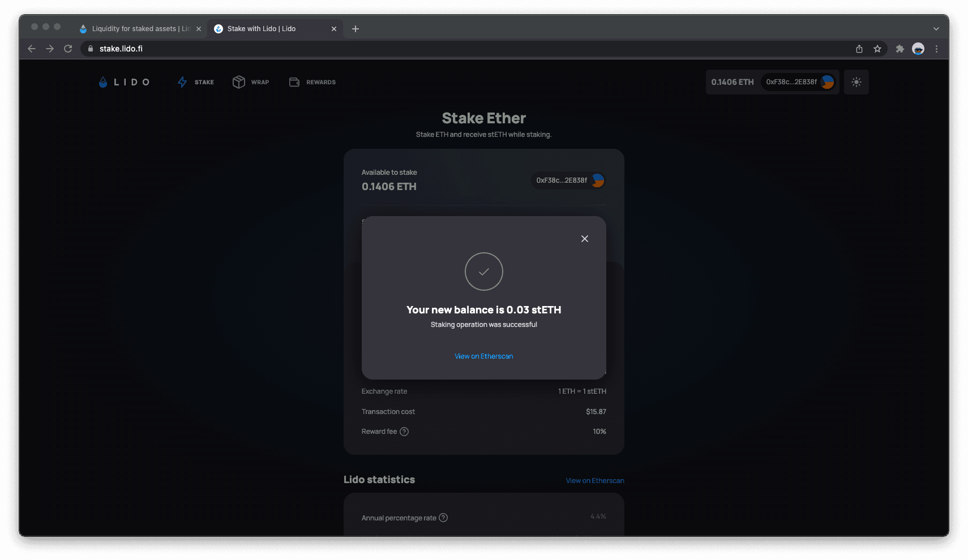
Task: Expand the tab search dropdown arrow
Action: coord(936,29)
